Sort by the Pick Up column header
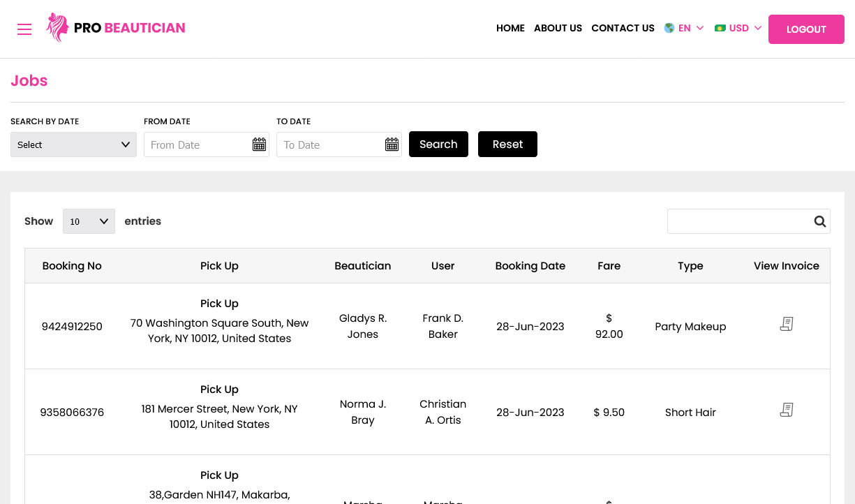Image resolution: width=855 pixels, height=504 pixels. (219, 266)
